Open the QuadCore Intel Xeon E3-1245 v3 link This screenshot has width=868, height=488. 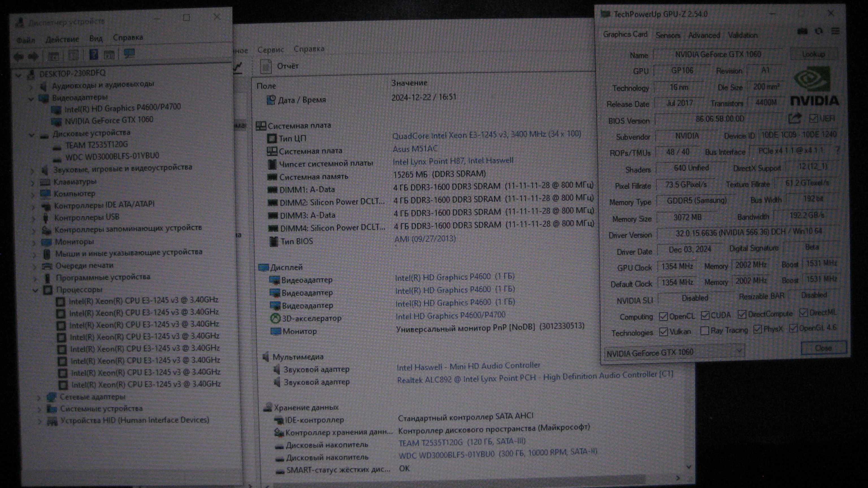click(487, 135)
